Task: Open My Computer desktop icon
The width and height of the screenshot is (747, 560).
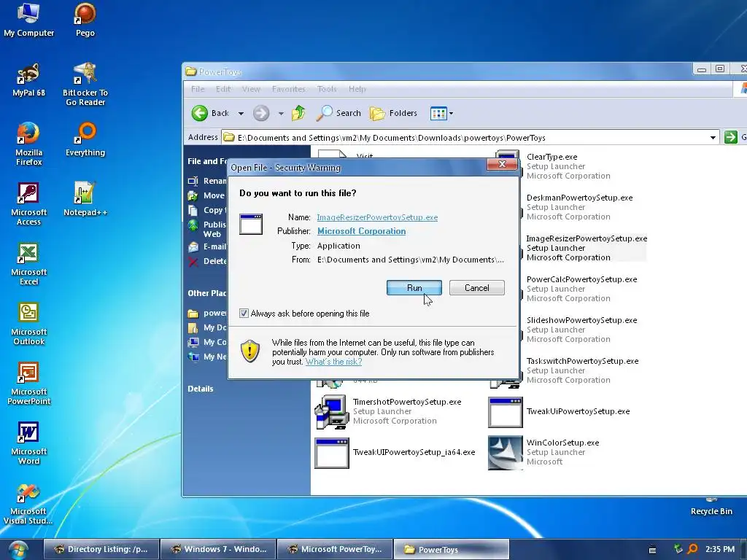Action: click(28, 19)
